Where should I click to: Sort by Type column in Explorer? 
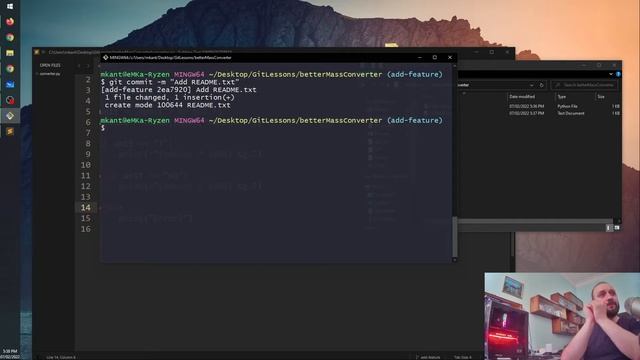pyautogui.click(x=562, y=97)
